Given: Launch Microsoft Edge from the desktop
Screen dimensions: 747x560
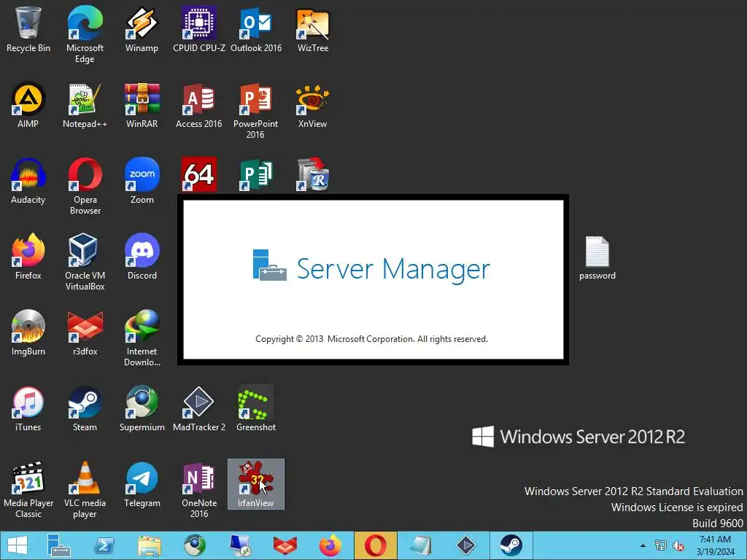Looking at the screenshot, I should [x=85, y=34].
